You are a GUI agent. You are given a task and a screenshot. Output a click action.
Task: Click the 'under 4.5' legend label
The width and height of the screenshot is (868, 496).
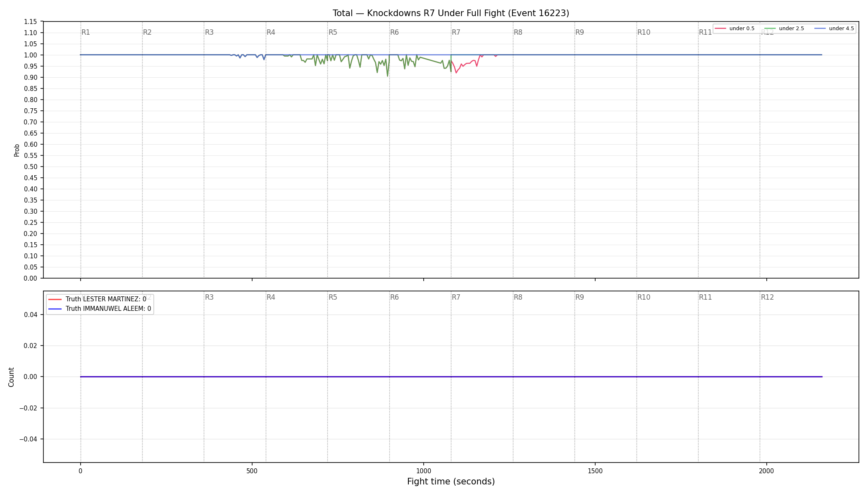842,29
